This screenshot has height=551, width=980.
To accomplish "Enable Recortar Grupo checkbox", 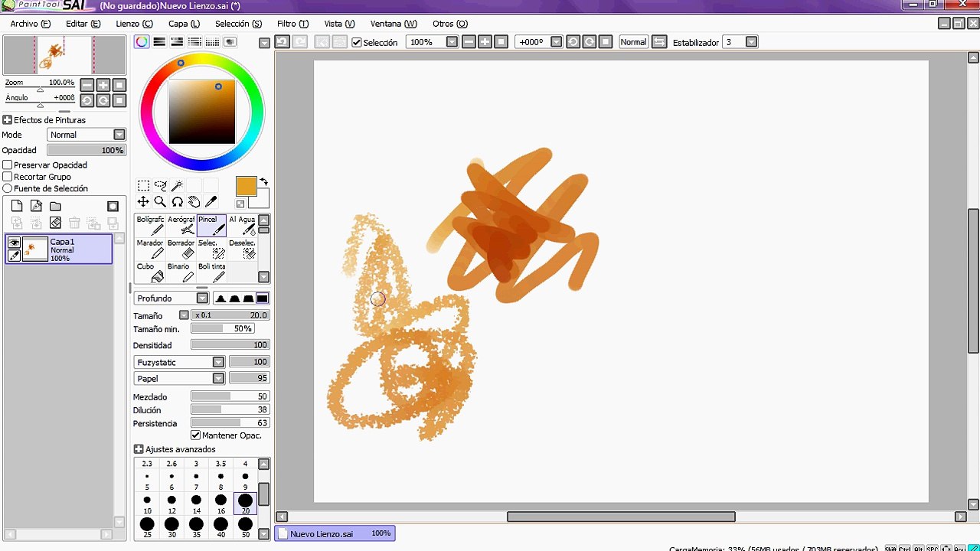I will 8,177.
